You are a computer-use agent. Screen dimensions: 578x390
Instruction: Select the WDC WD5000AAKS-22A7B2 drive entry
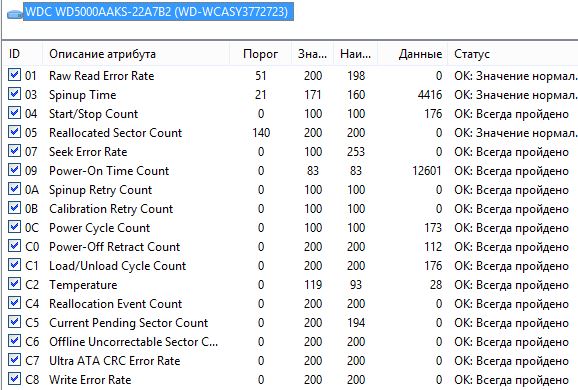158,12
